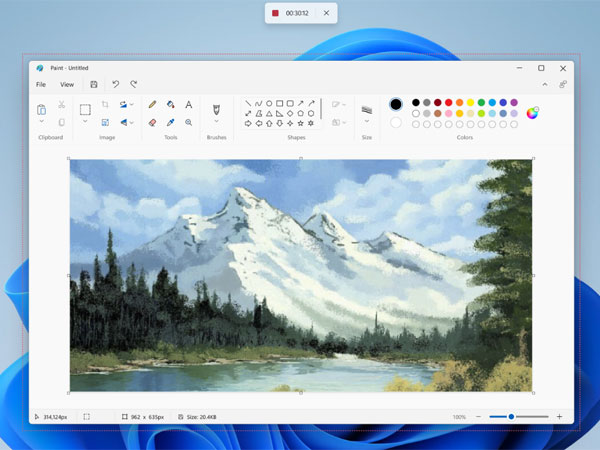
Task: Choose the Up arrow shape
Action: [x=269, y=123]
